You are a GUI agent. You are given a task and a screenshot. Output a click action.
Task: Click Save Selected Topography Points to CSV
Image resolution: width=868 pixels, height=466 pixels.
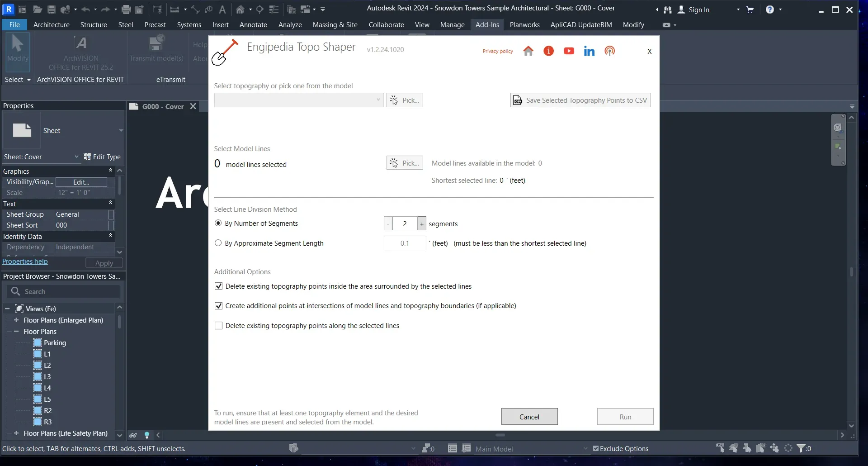(x=580, y=100)
